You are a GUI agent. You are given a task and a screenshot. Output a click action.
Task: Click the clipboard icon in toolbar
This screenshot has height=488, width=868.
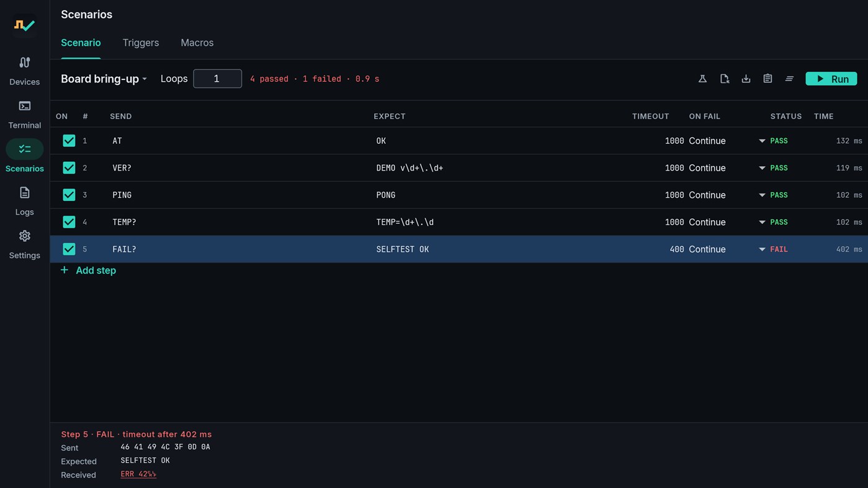tap(767, 79)
